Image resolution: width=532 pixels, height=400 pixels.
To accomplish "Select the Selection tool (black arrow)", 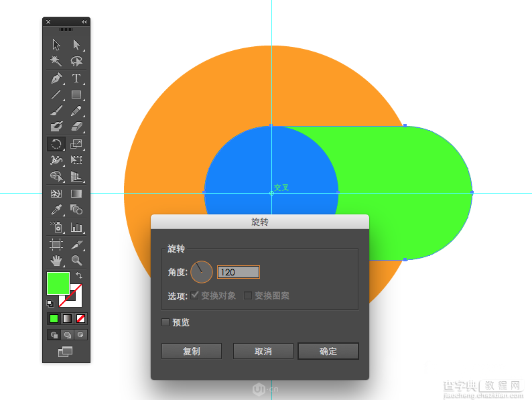I will point(56,44).
